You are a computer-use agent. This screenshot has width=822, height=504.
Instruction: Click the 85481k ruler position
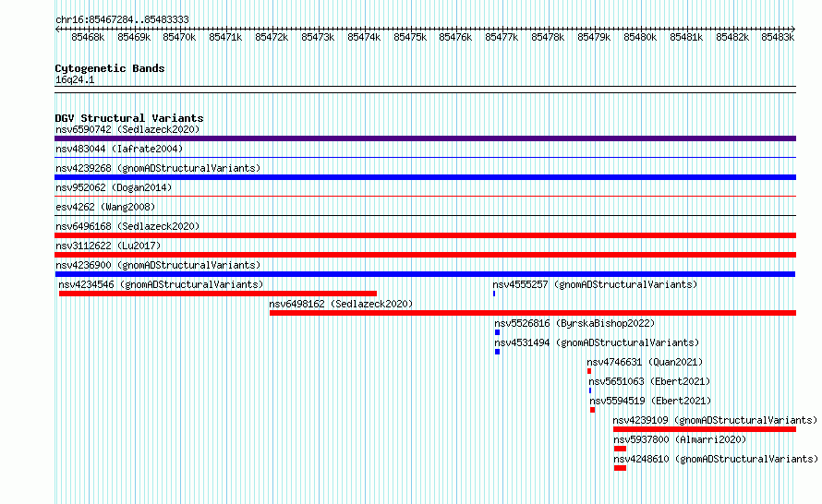click(686, 37)
